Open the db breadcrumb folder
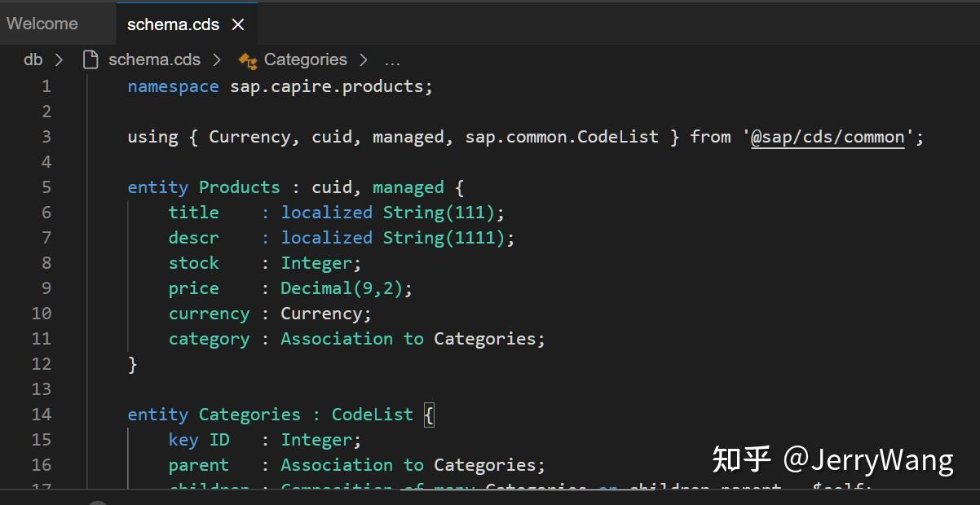 33,59
